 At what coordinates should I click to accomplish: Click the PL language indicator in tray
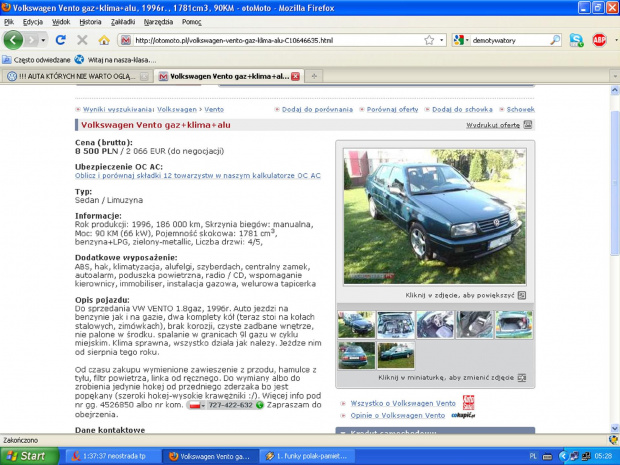coord(533,456)
